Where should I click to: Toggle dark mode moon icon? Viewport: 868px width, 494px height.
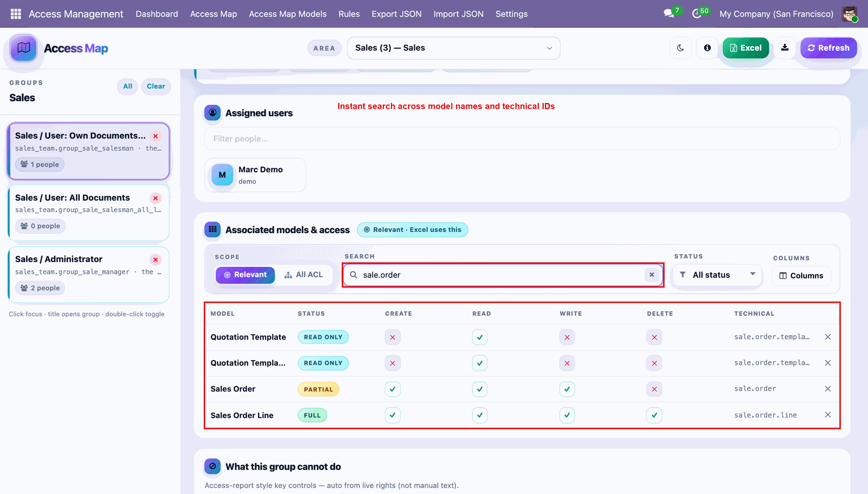coord(680,48)
